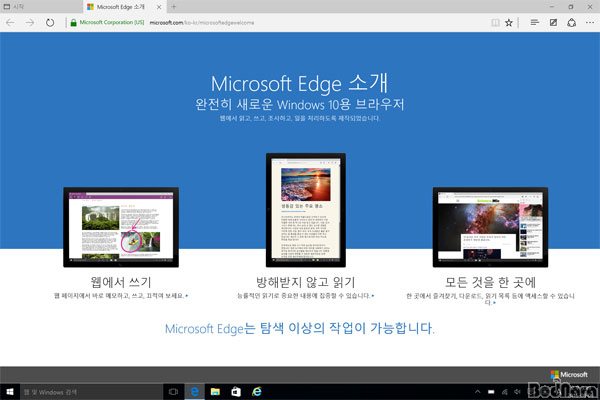Open the Hub panel
Viewport: 600px width, 400px height.
[x=535, y=23]
